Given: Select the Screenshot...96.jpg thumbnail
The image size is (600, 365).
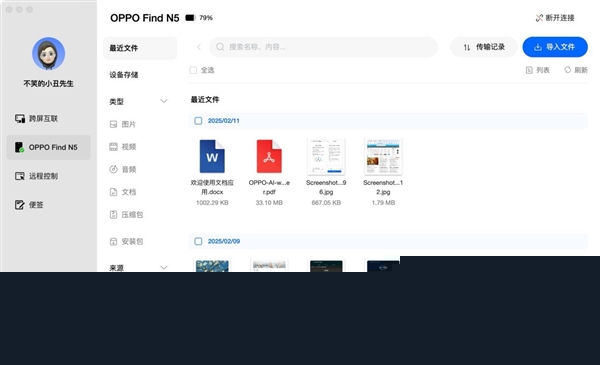Looking at the screenshot, I should [x=326, y=156].
